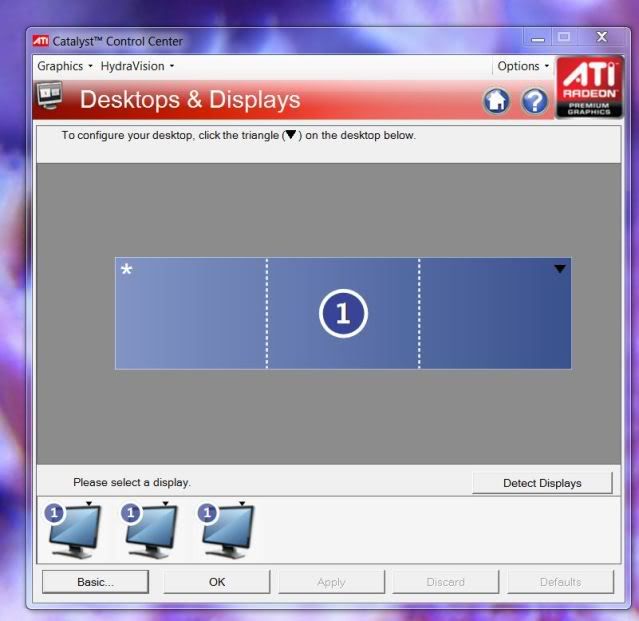
Task: Click the asterisk primary display marker
Action: tap(126, 269)
